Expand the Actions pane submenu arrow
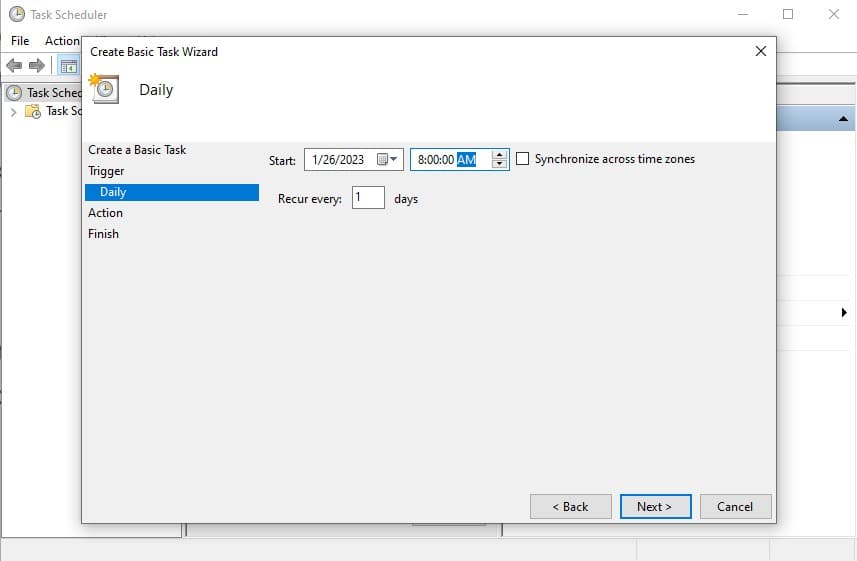Viewport: 857px width, 561px height. tap(844, 312)
